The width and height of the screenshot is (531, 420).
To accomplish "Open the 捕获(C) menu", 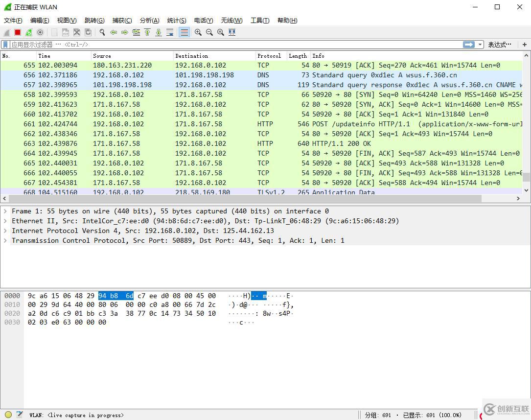I will pos(122,21).
